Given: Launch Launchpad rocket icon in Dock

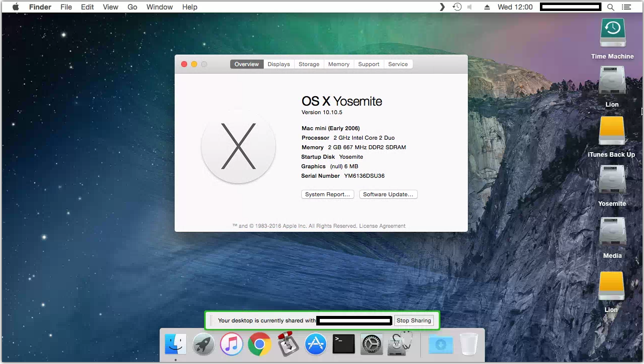Looking at the screenshot, I should (x=204, y=344).
